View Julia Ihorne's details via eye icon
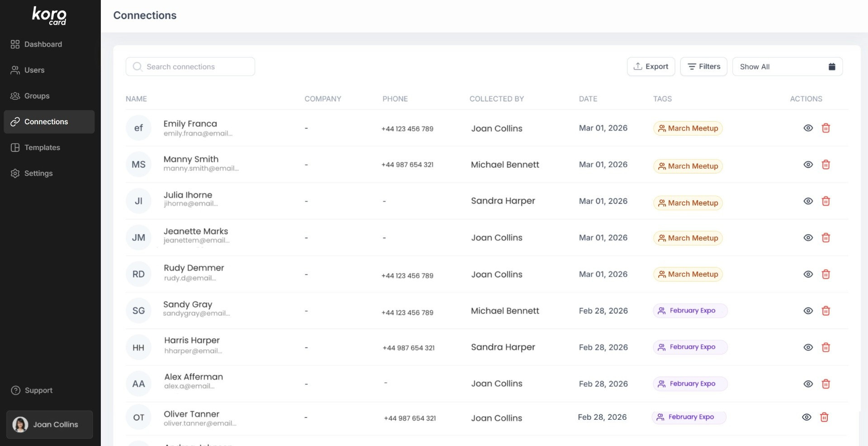868x446 pixels. coord(808,202)
